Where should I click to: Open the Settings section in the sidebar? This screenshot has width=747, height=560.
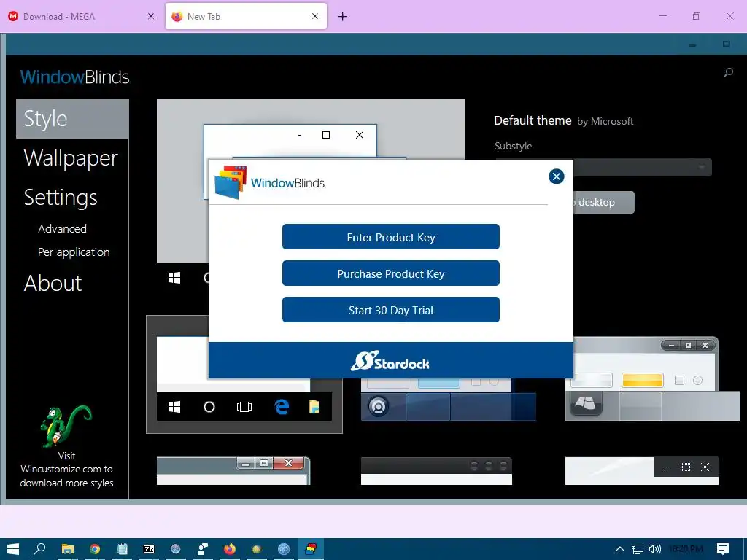coord(61,197)
